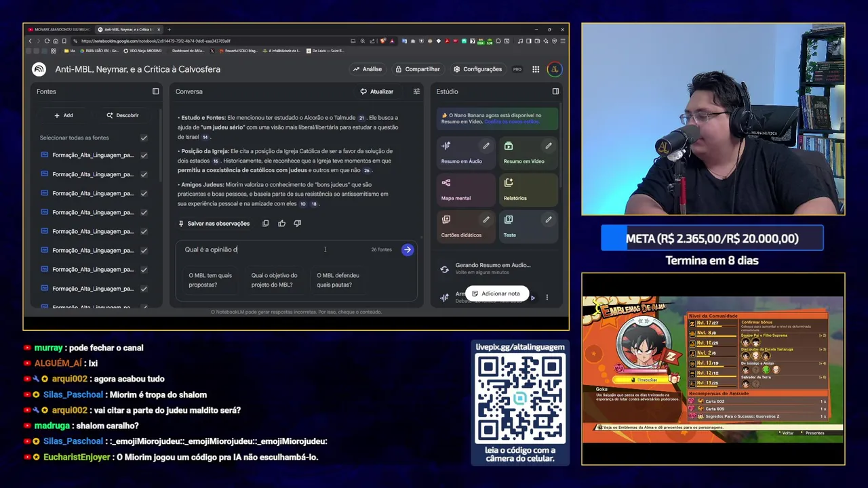Select suggestion 'O MBL defendeu quais pautas?'
Image resolution: width=868 pixels, height=488 pixels.
tap(338, 280)
